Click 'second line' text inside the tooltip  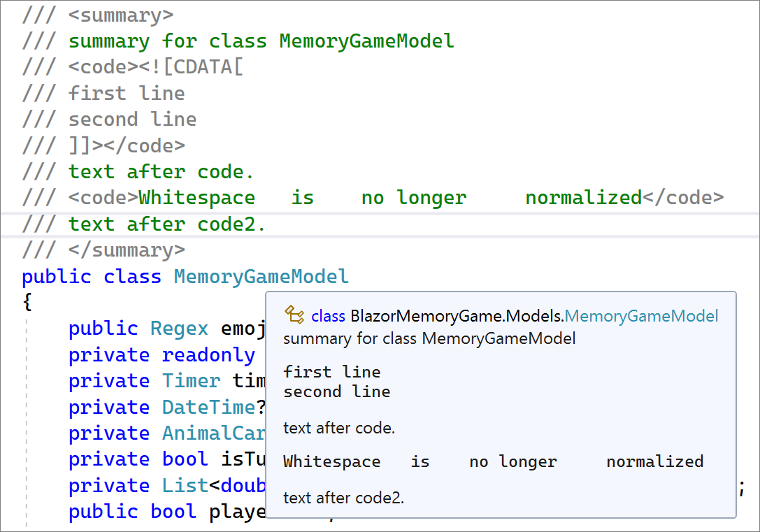(x=337, y=391)
